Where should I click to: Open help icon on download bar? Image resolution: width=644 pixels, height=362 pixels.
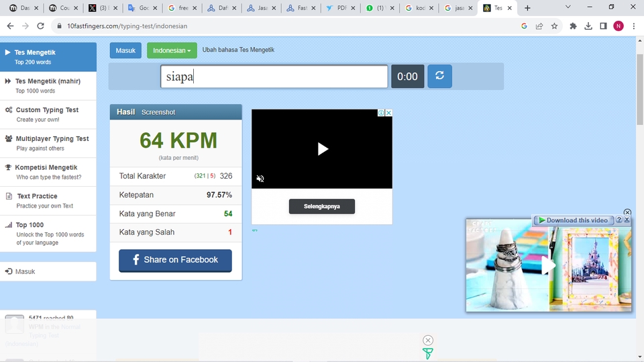(619, 220)
